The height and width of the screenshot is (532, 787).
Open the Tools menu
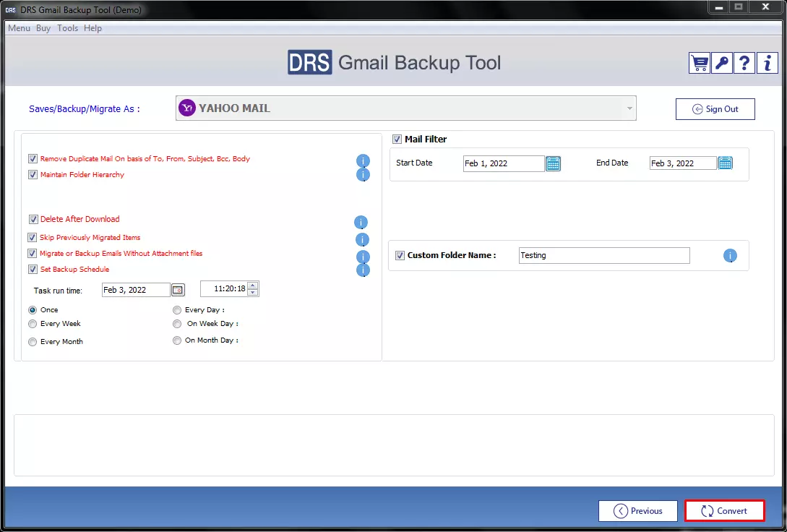tap(67, 28)
